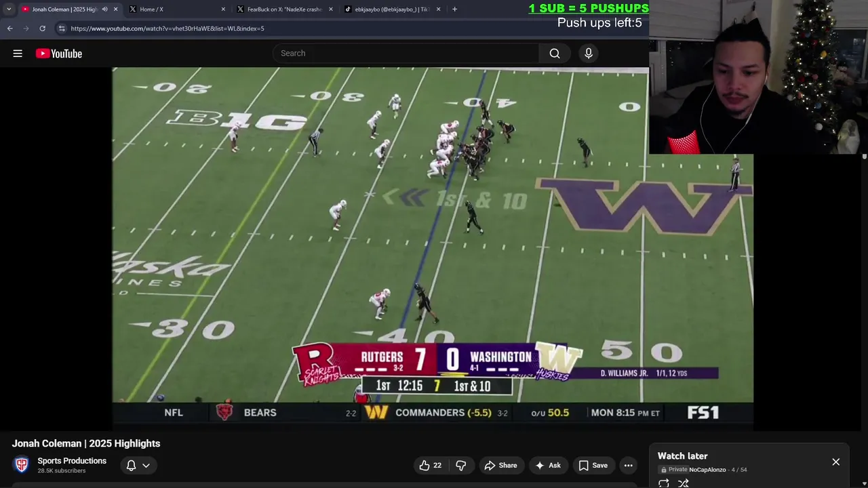Click the 28.5K subscribers text

point(62,471)
